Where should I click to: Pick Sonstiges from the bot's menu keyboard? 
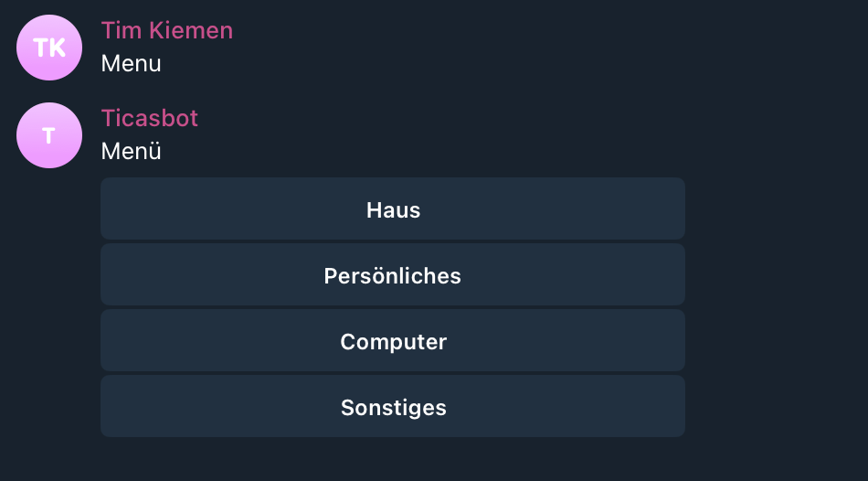click(393, 406)
